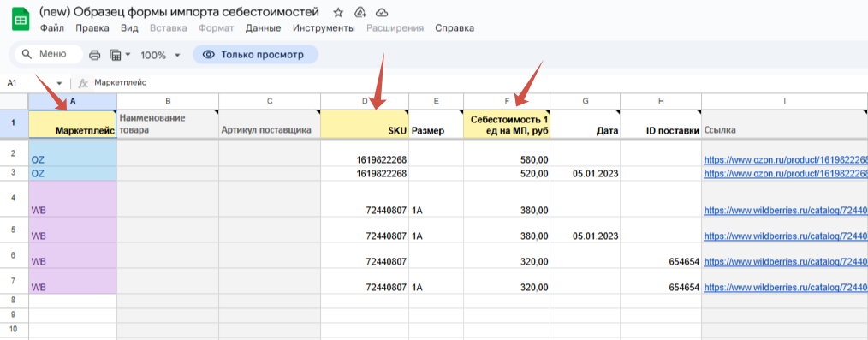The width and height of the screenshot is (868, 340).
Task: Click the add to Drive icon
Action: click(x=360, y=12)
